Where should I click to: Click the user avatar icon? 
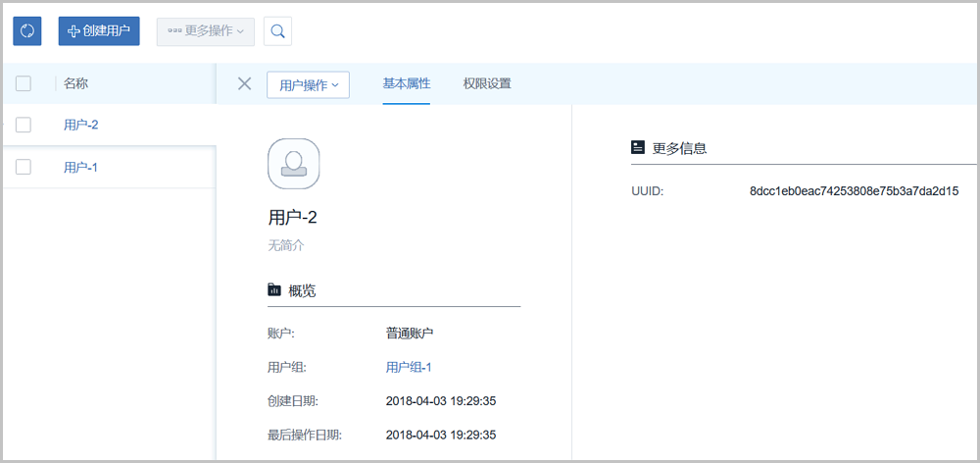293,163
